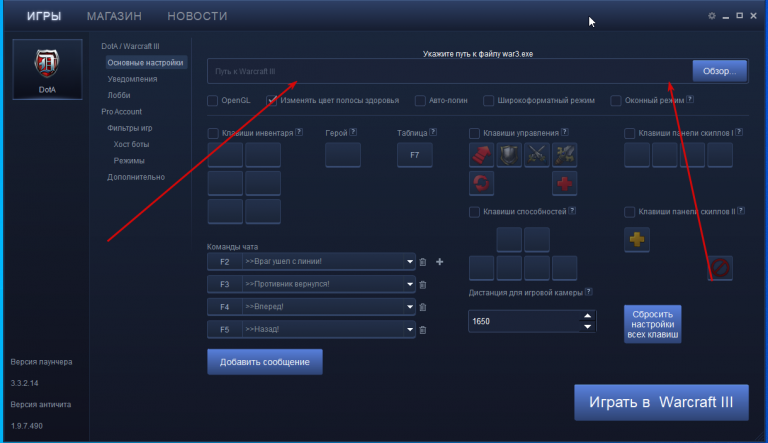Screen dimensions: 768x443
Task: Click the F2 hotkey key box
Action: pos(225,262)
